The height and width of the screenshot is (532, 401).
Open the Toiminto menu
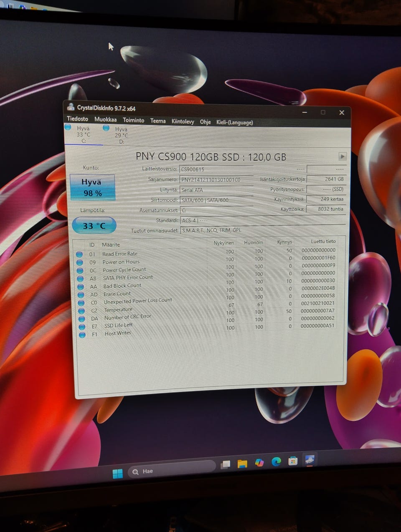pos(133,120)
